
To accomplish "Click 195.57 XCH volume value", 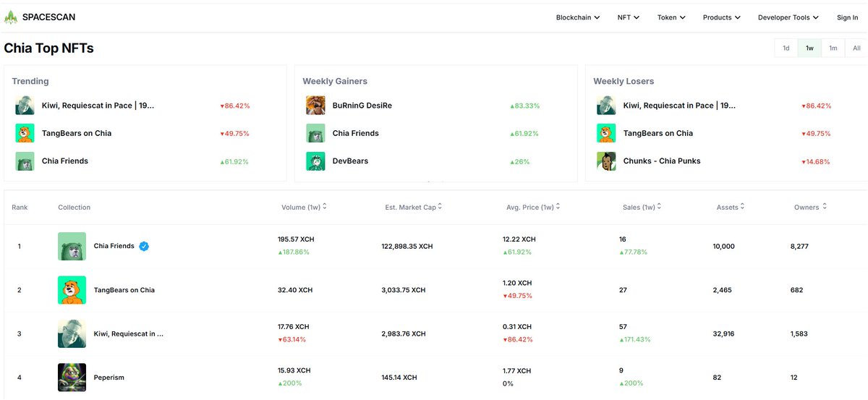I will pyautogui.click(x=296, y=239).
